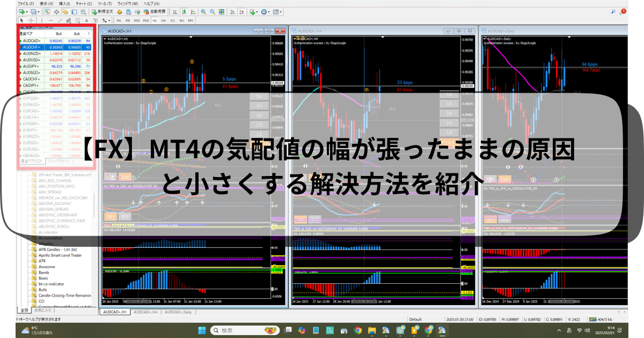The image size is (644, 338).
Task: Switch timeframe to MN
Action: click(x=191, y=20)
